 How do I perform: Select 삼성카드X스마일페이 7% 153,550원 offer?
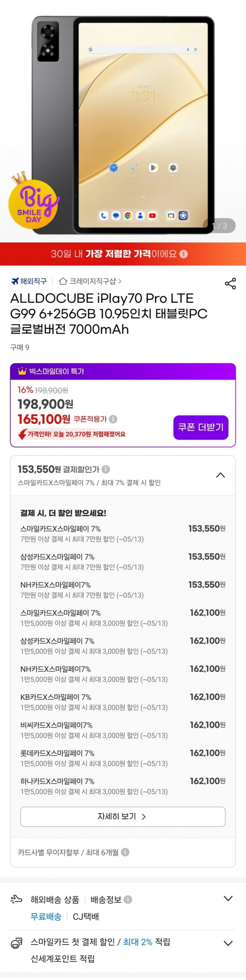(123, 561)
